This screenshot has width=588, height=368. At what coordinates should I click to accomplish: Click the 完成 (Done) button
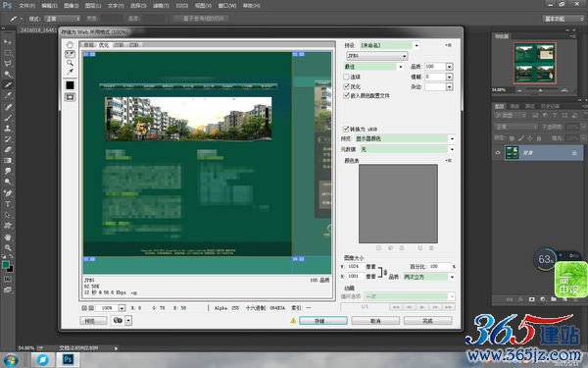(427, 321)
